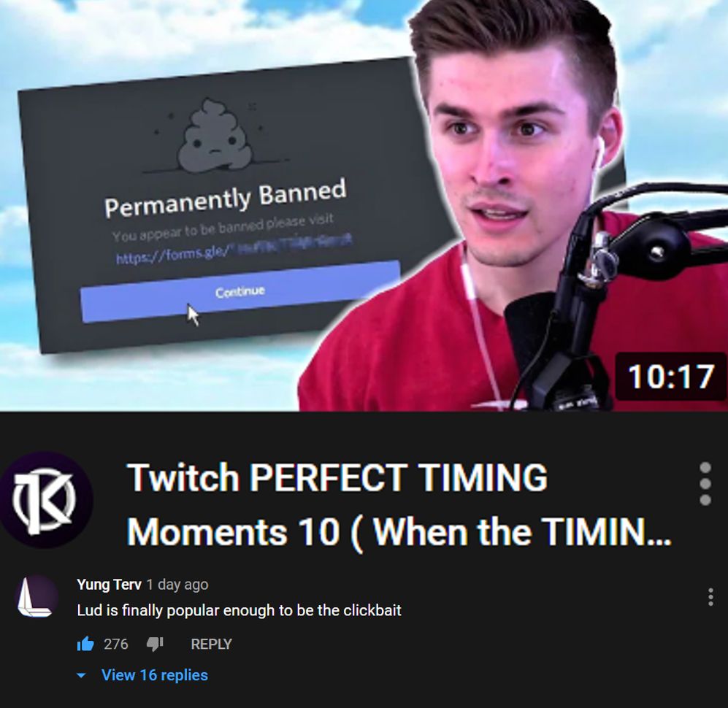This screenshot has height=708, width=728.
Task: Open the TK channel avatar
Action: (x=45, y=500)
